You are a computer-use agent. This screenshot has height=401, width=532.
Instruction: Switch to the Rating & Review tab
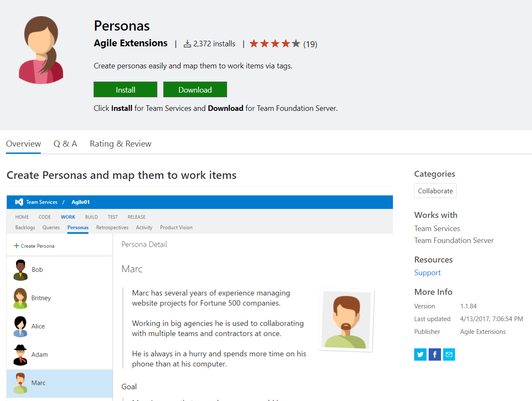tap(120, 144)
